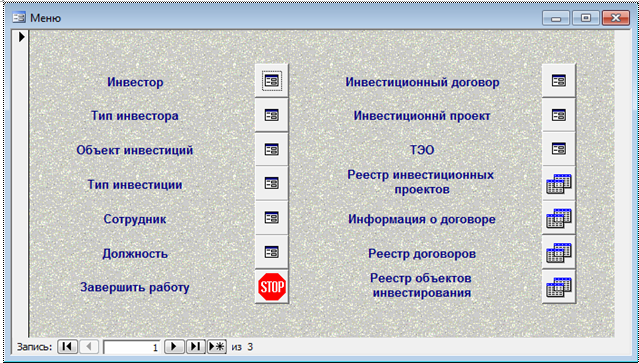Open the ТЭО form button
This screenshot has height=363, width=639.
coord(559,150)
